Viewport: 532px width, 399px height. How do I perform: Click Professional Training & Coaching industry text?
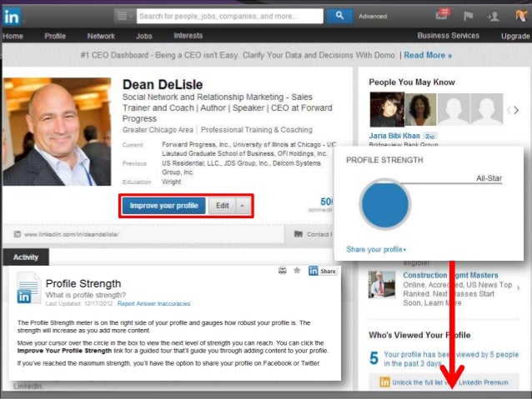click(x=257, y=130)
